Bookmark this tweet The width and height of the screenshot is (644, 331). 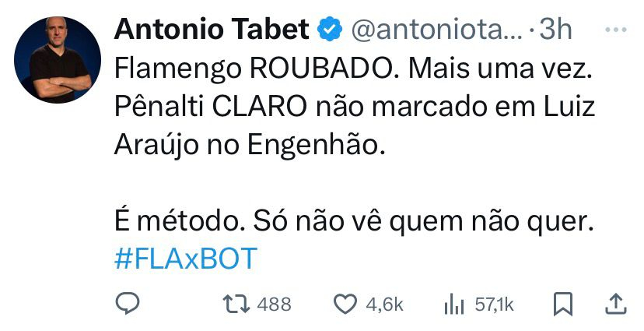563,305
